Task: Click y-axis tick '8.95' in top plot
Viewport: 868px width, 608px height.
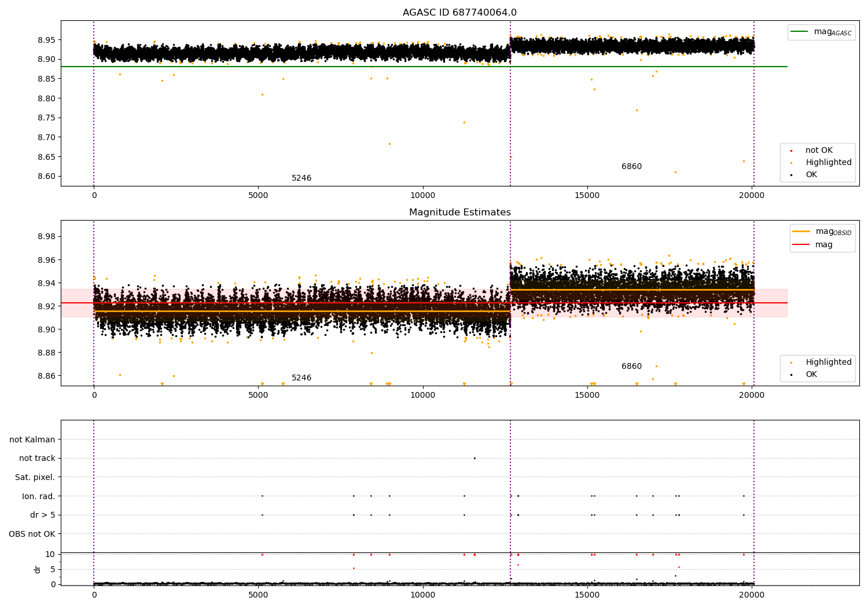Action: 47,40
